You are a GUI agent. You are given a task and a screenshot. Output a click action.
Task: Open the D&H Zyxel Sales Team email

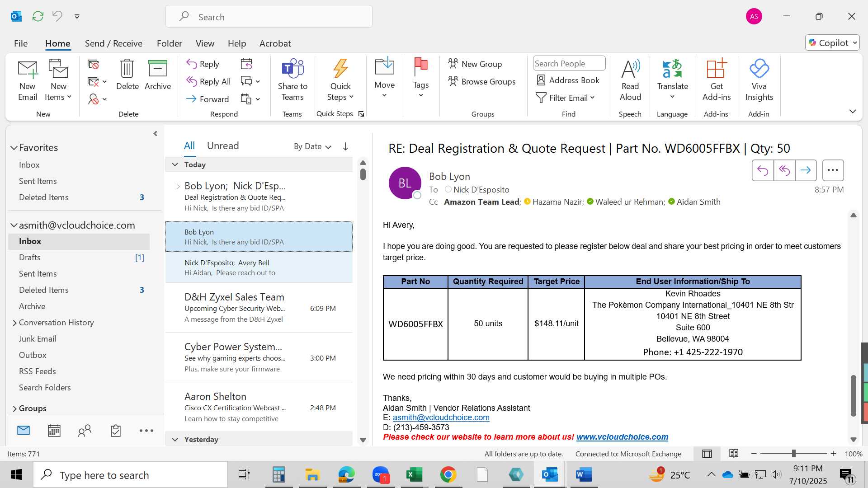259,308
